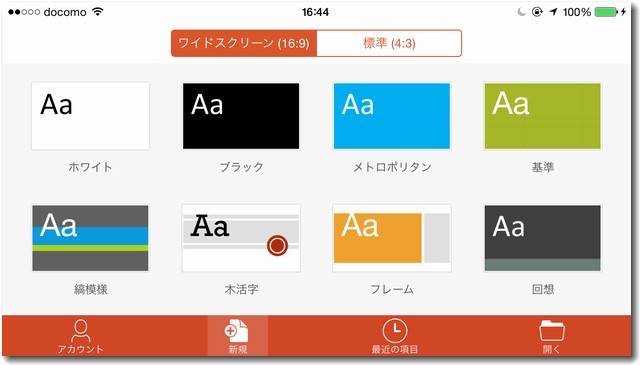Click the メトロポリタン label text
The height and width of the screenshot is (365, 640).
pos(392,167)
